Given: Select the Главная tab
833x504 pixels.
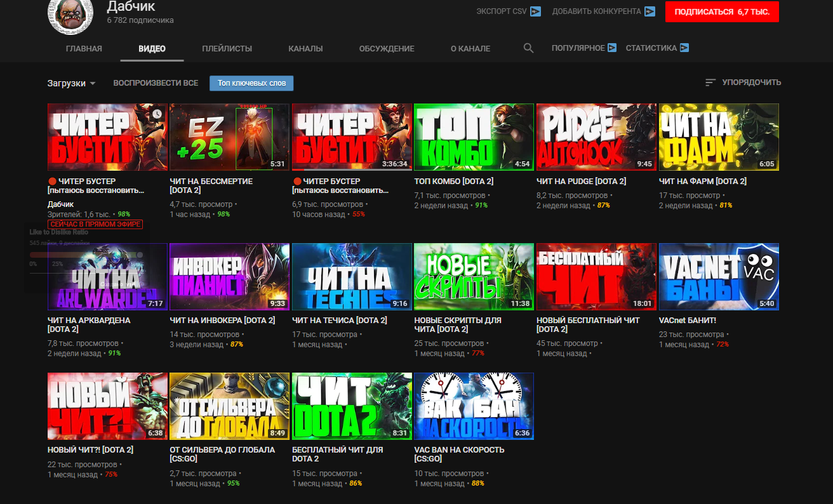Looking at the screenshot, I should [x=84, y=49].
